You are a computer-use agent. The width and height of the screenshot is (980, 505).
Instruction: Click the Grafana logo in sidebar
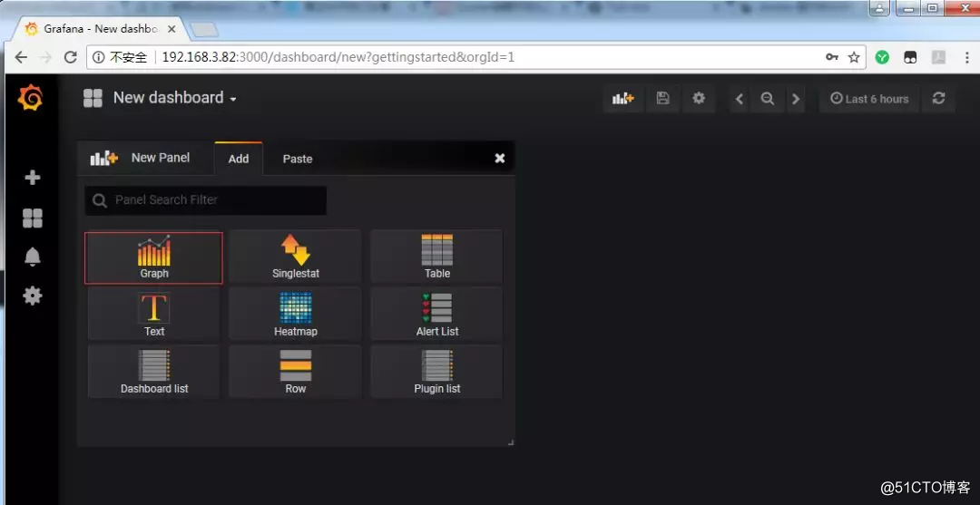coord(30,98)
